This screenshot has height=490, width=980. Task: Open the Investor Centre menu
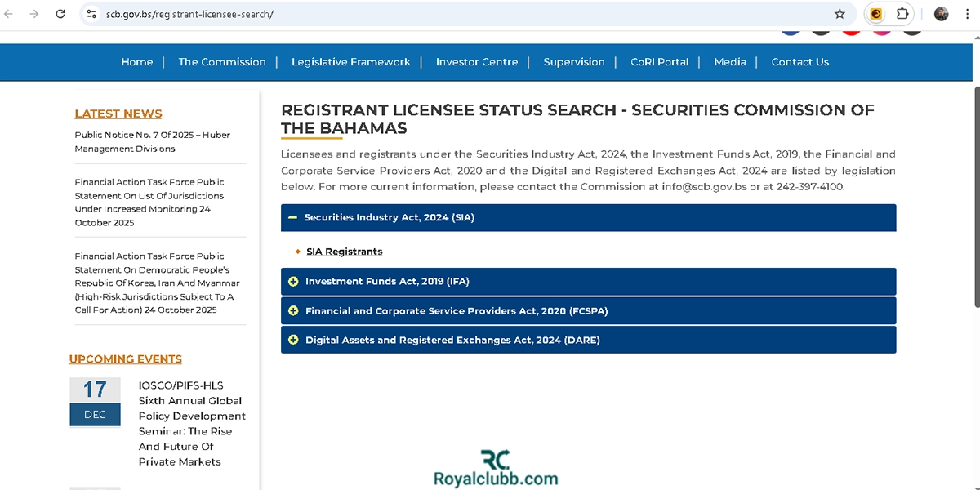476,62
